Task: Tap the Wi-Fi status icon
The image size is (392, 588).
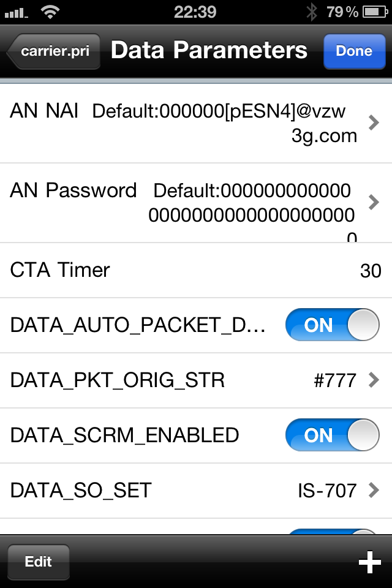Action: point(50,12)
